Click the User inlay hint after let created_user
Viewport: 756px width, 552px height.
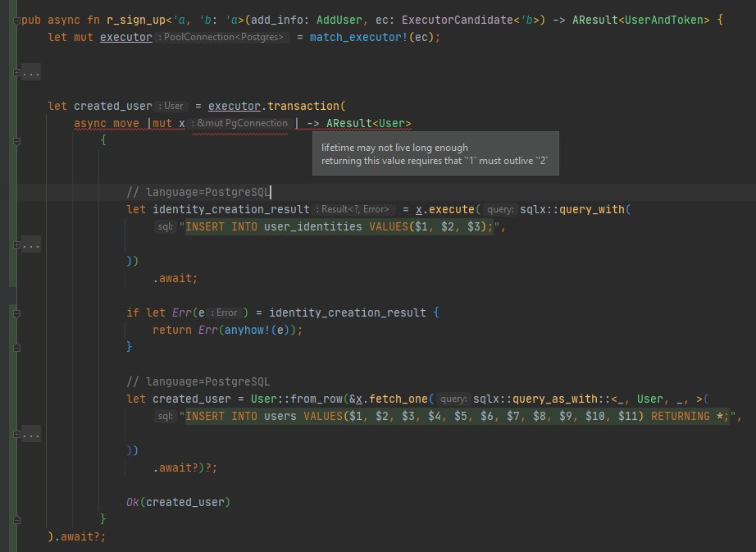[x=173, y=106]
